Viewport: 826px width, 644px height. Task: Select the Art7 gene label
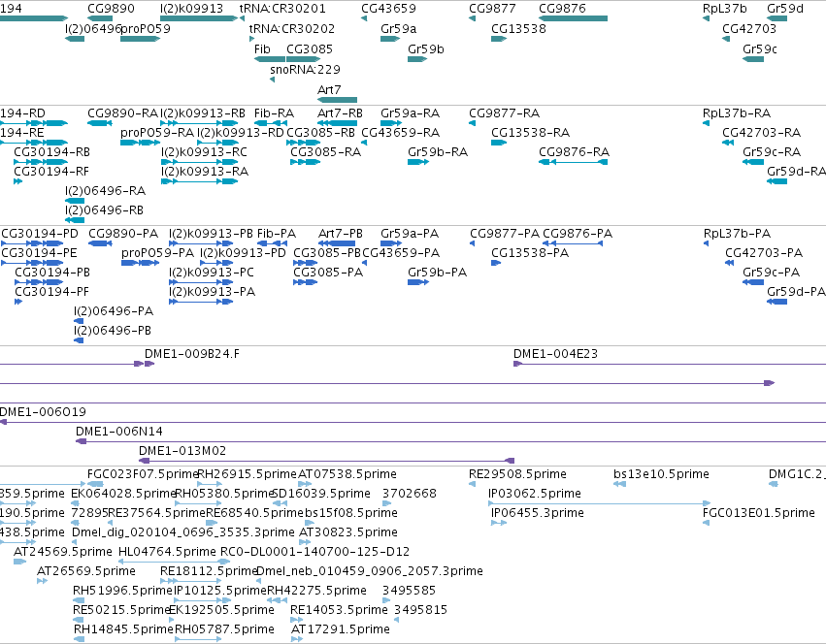tap(329, 89)
